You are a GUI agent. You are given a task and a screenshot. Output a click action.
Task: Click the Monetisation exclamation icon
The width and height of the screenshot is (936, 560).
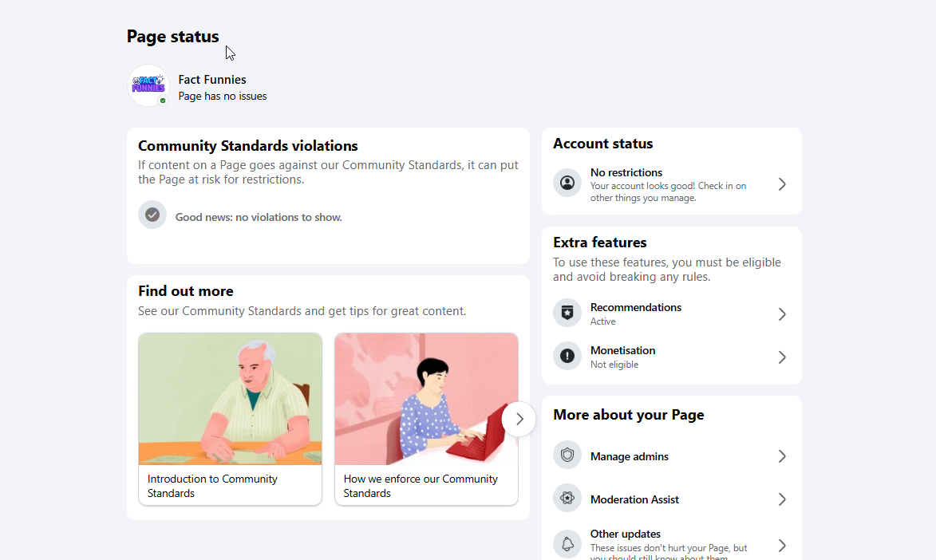pos(567,356)
